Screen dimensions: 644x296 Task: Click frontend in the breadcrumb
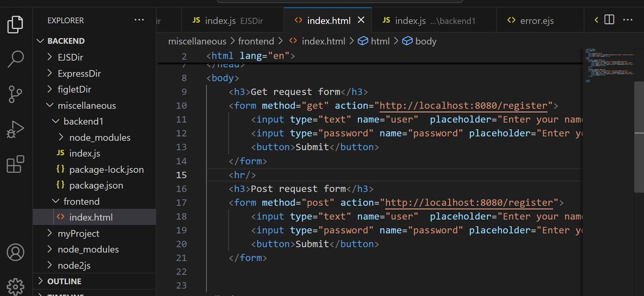pos(256,41)
